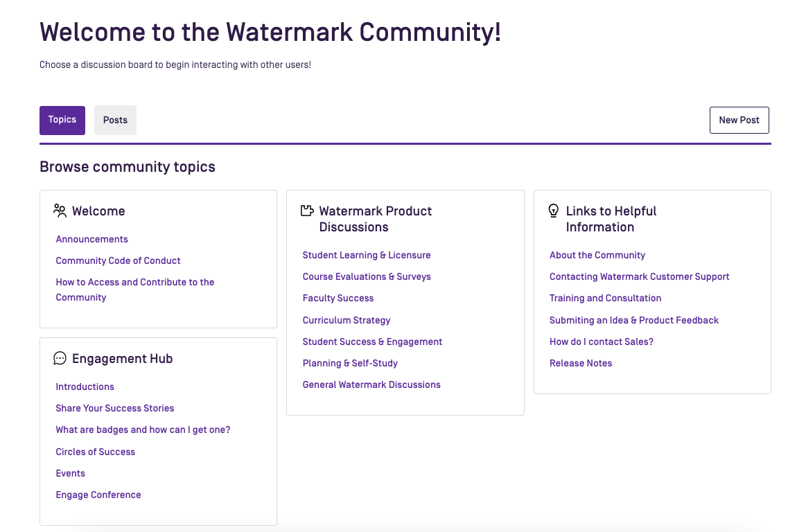This screenshot has height=532, width=797.
Task: Open Share Your Success Stories
Action: point(115,408)
